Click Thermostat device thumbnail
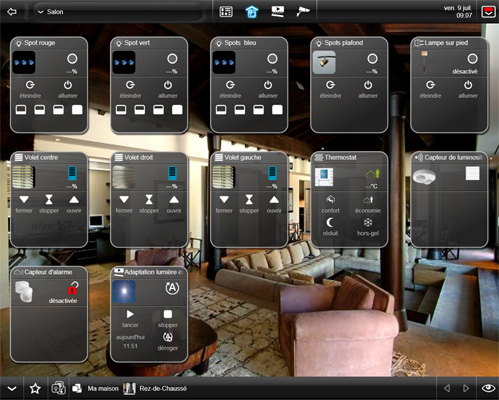 click(324, 177)
